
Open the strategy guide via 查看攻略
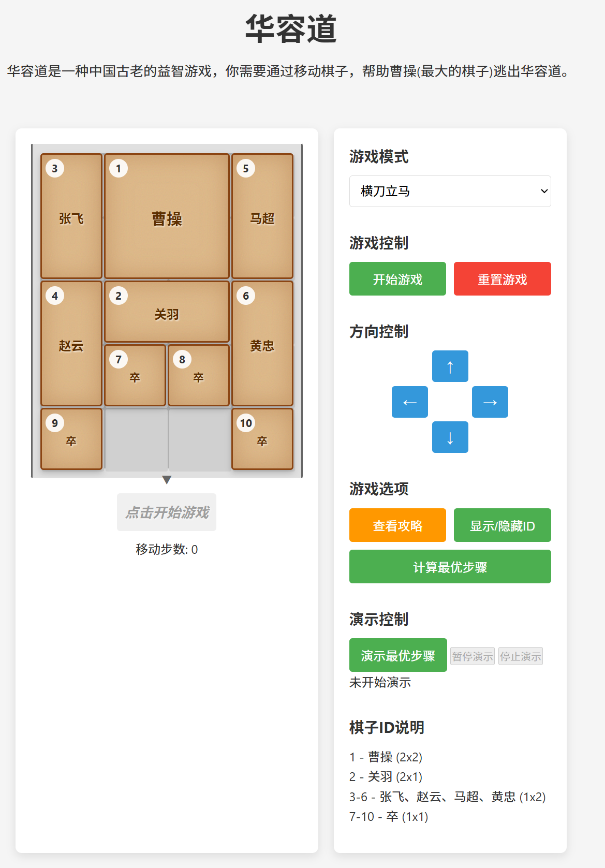[397, 525]
